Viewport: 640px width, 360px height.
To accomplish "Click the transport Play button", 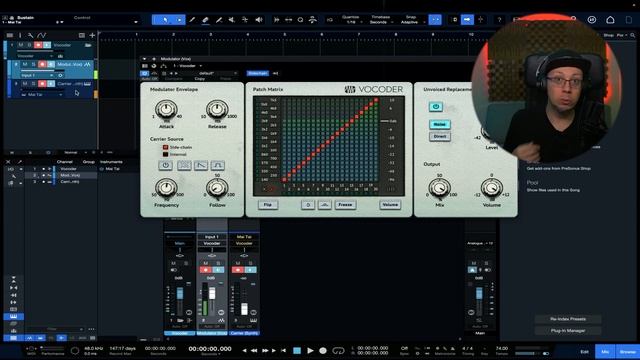I will tap(310, 350).
